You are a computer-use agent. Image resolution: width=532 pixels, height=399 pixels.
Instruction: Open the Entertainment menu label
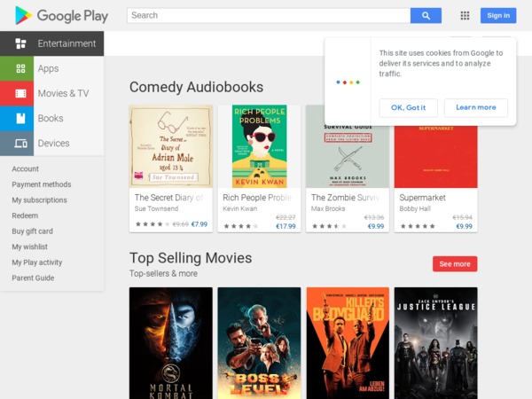pos(66,43)
